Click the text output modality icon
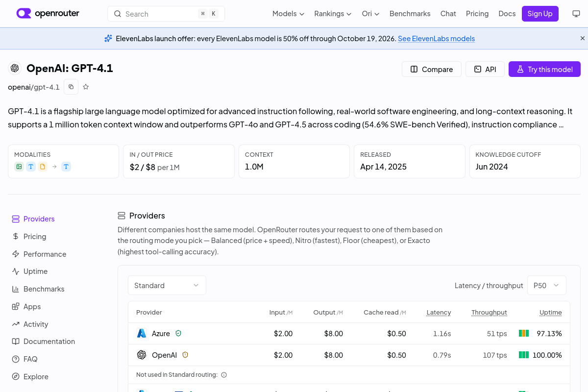 point(66,167)
